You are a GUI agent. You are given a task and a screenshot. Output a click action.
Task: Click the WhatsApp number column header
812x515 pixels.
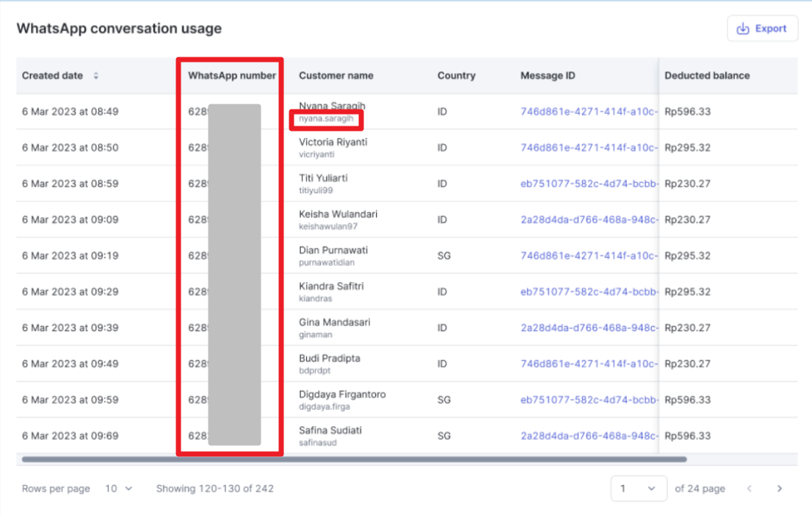232,76
